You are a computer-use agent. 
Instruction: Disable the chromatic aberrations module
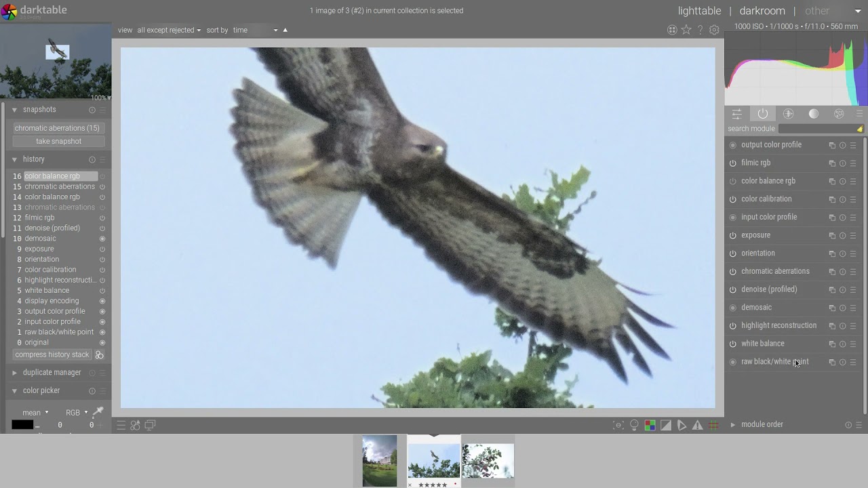[x=732, y=272]
